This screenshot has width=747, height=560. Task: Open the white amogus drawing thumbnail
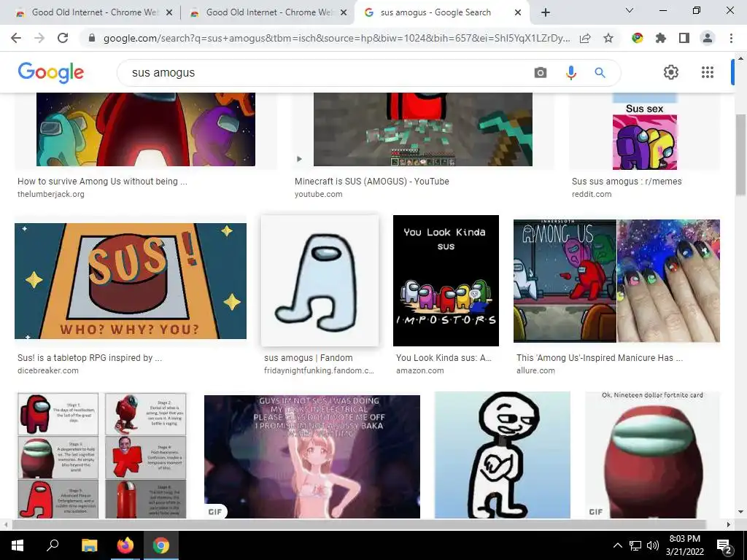320,281
